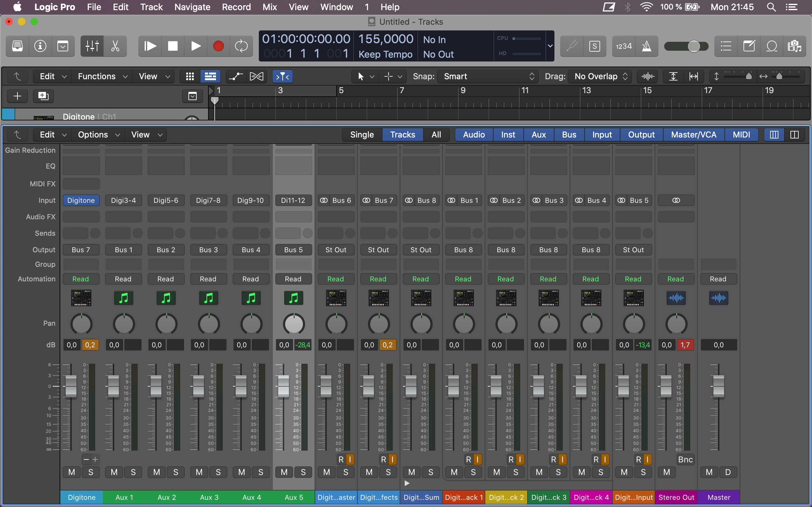
Task: Toggle the Cycle loop button
Action: (241, 46)
